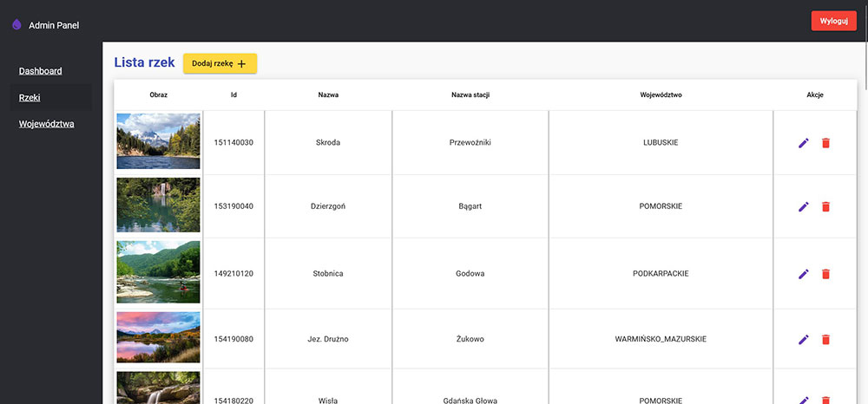Remove the Jez. Drużno row
The image size is (868, 404).
(x=825, y=339)
